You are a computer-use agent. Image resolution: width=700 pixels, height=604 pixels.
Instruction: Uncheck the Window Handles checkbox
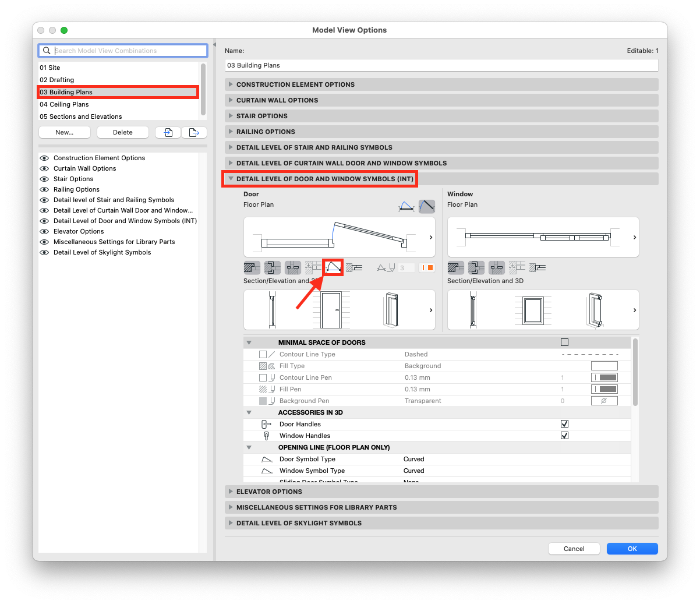564,436
